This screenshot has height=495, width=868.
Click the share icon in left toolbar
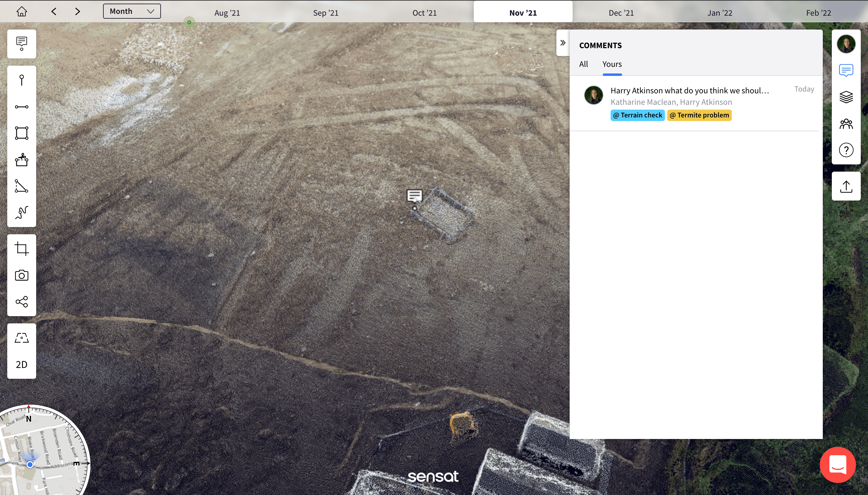[x=21, y=302]
